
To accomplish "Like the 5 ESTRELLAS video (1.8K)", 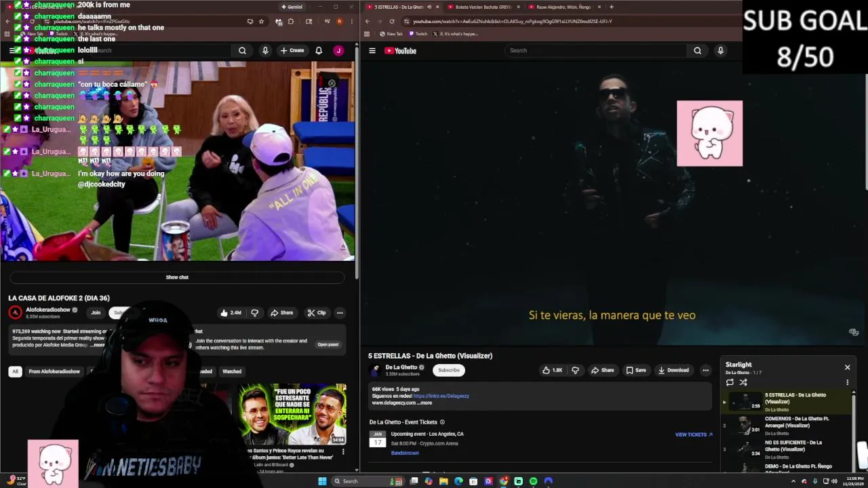I will click(553, 370).
